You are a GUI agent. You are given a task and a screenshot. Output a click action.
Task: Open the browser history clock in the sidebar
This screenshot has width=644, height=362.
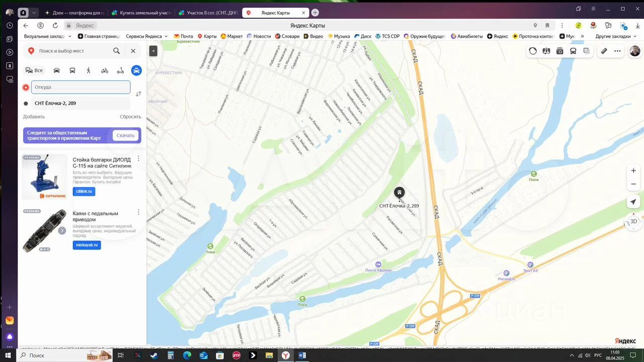(10, 25)
